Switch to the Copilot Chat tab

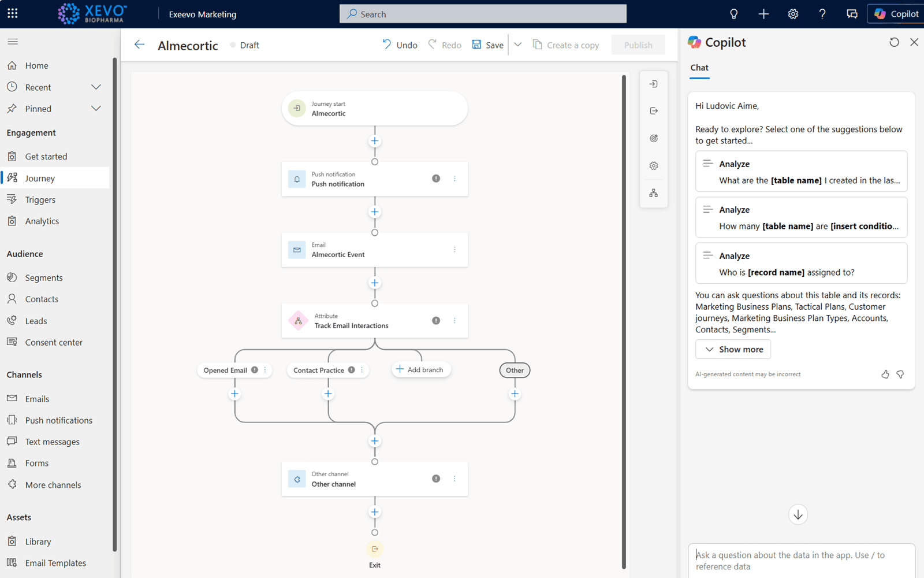pos(699,68)
